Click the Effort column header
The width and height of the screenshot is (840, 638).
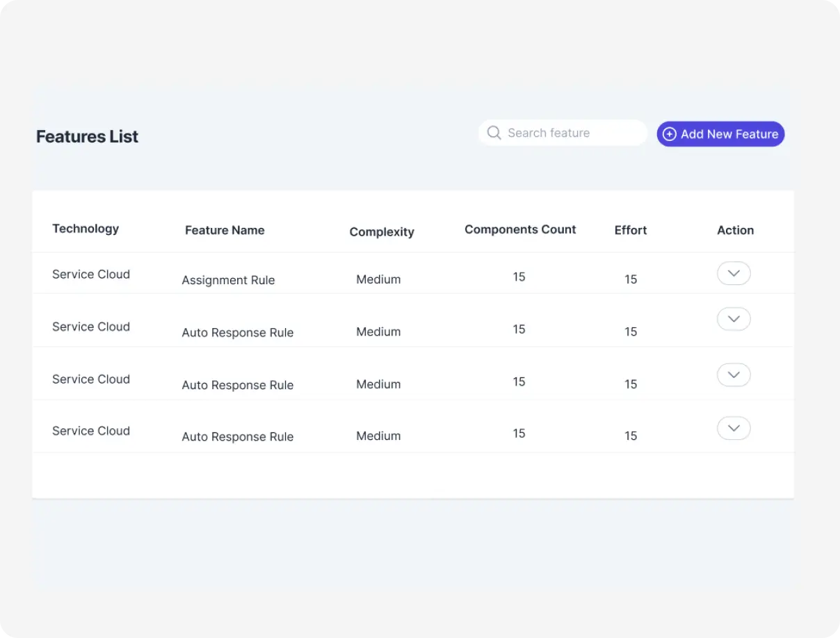click(631, 230)
